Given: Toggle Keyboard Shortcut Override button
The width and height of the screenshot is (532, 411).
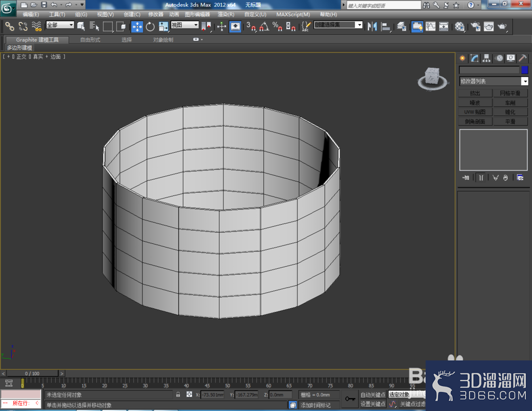Looking at the screenshot, I should [235, 26].
